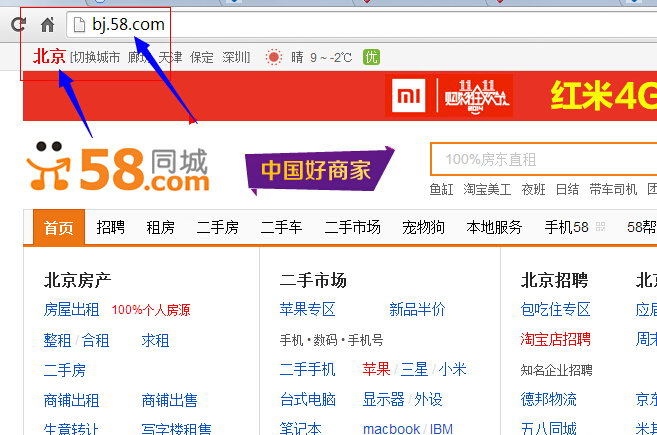Click the search box showing 100%房东直租
This screenshot has height=435, width=657.
(540, 159)
